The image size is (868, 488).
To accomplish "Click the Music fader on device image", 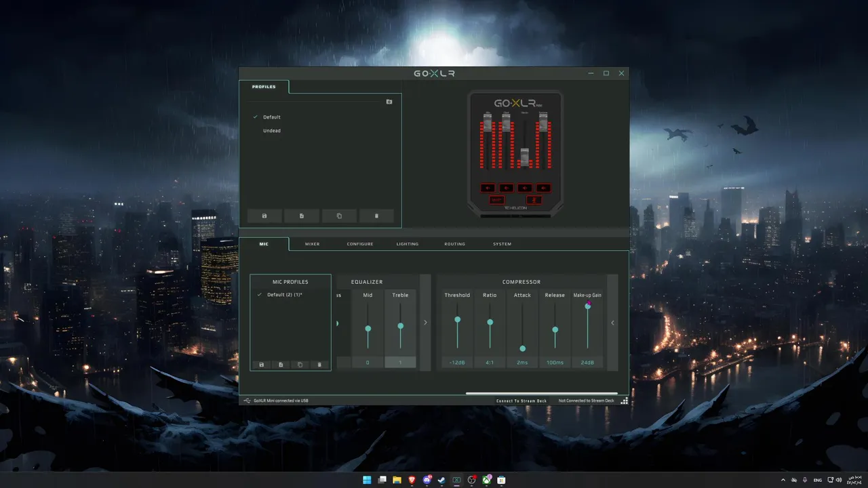I will [524, 157].
